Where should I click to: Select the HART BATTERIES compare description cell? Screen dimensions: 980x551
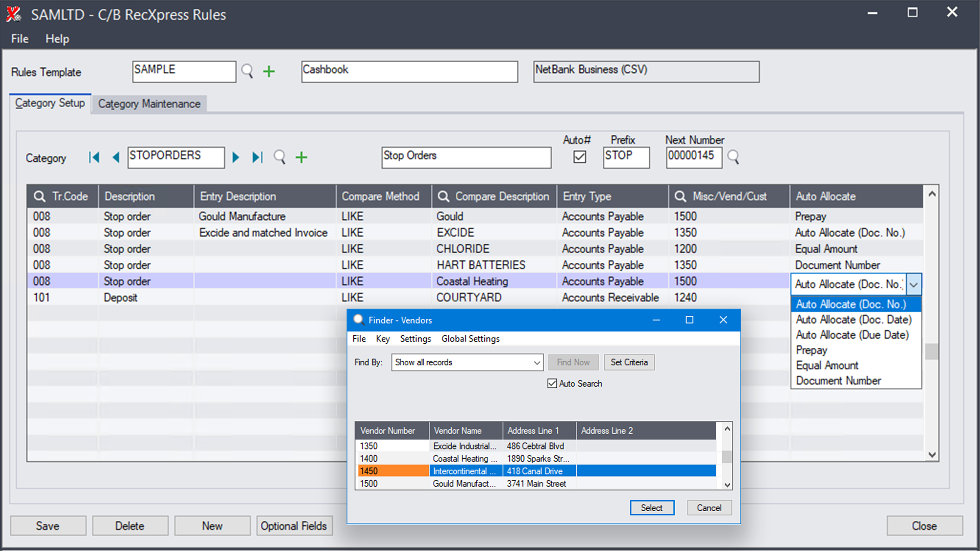pyautogui.click(x=494, y=265)
